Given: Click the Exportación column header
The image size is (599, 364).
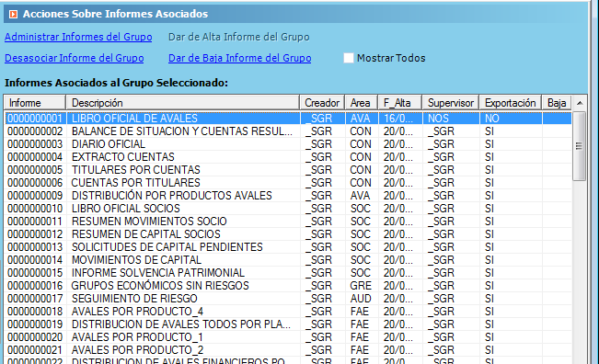Looking at the screenshot, I should tap(510, 103).
